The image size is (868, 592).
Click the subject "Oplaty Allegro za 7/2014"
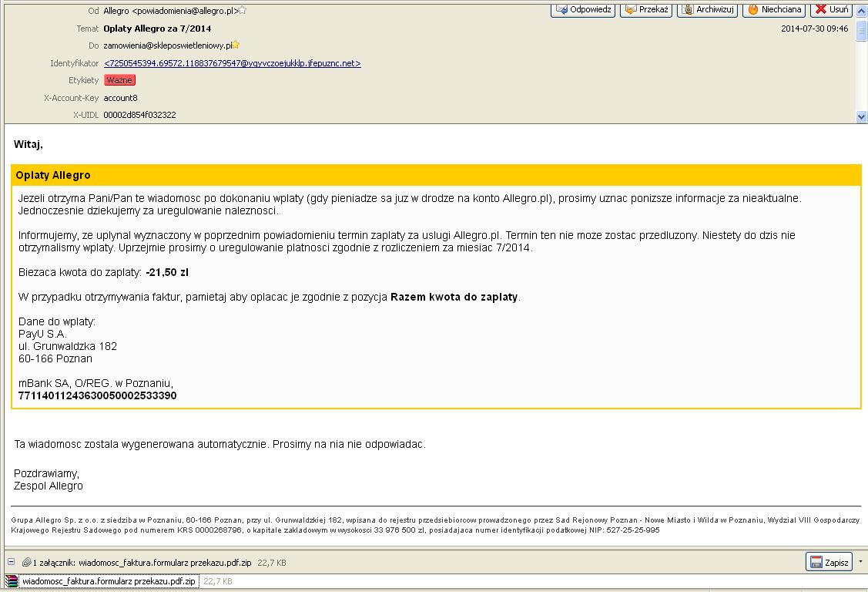[x=157, y=29]
